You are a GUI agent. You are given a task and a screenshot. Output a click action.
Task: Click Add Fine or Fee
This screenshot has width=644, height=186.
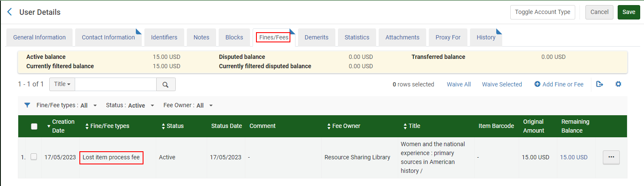coord(559,84)
